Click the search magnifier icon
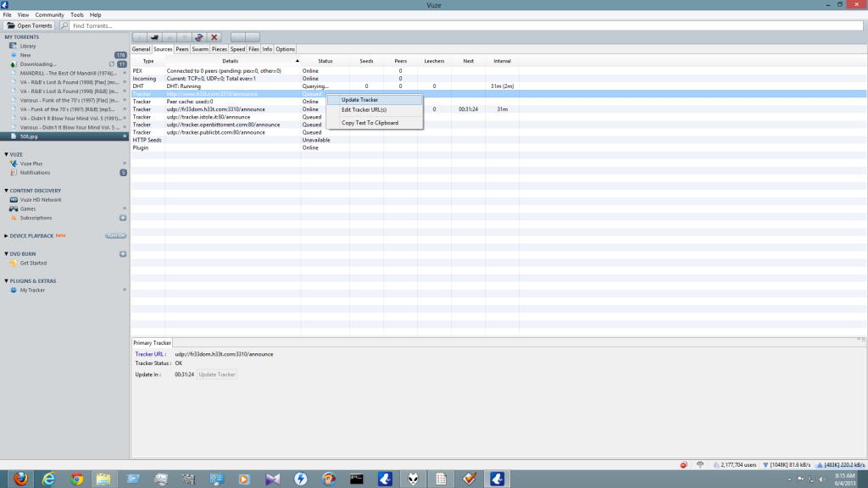The width and height of the screenshot is (868, 488). [64, 25]
